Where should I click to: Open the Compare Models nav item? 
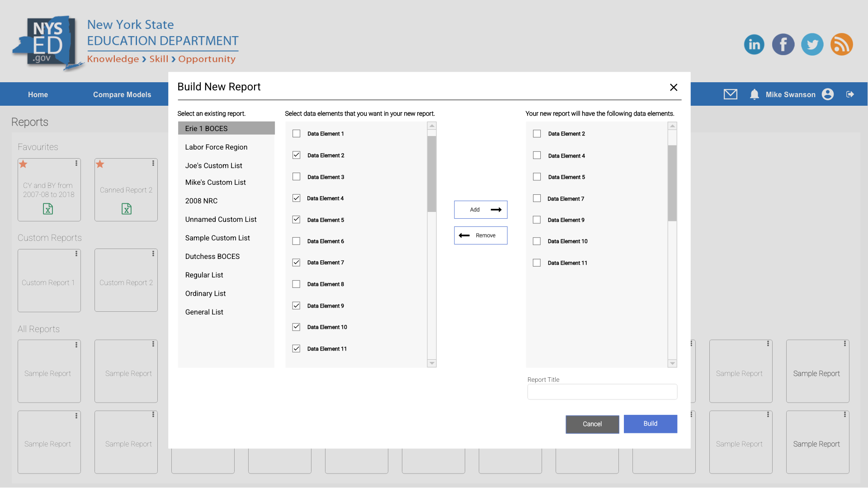[x=122, y=94]
